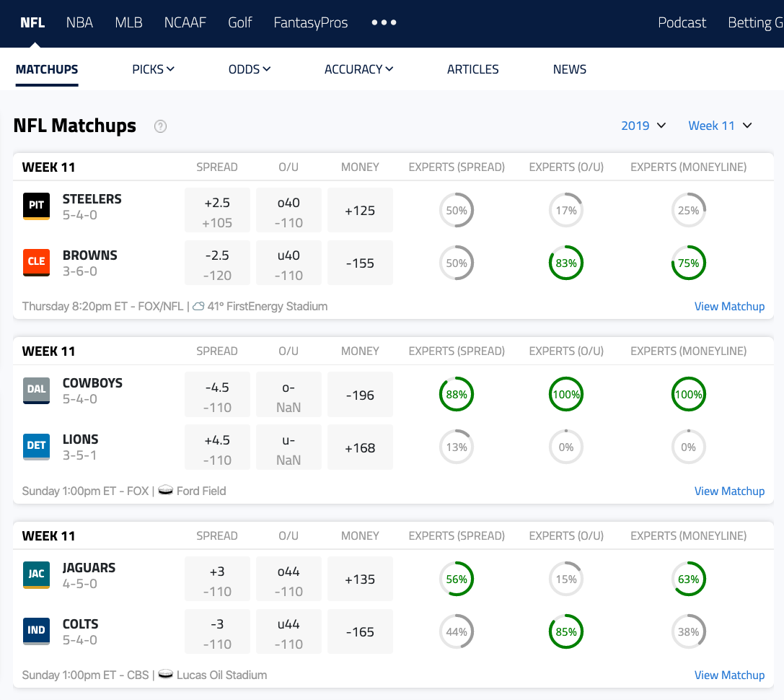
Task: Click Cowboys 100% experts O/U circle
Action: pos(566,394)
